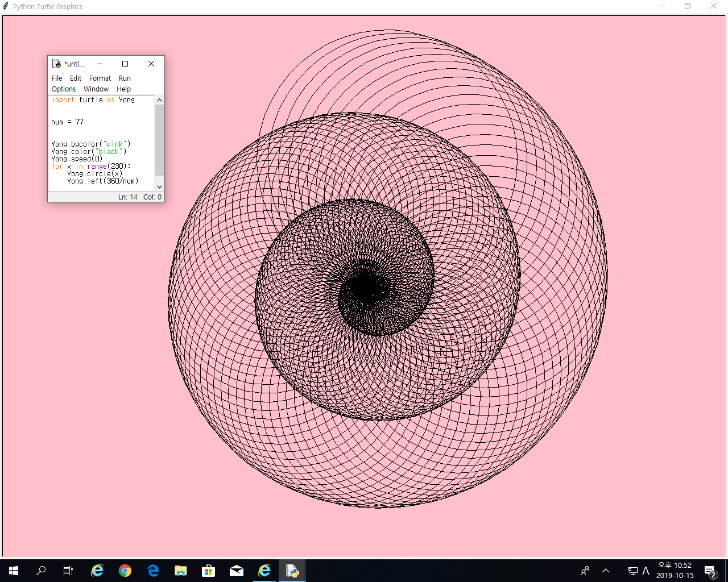Viewport: 728px width, 582px height.
Task: Minimize the IDLE editor window
Action: click(x=100, y=64)
